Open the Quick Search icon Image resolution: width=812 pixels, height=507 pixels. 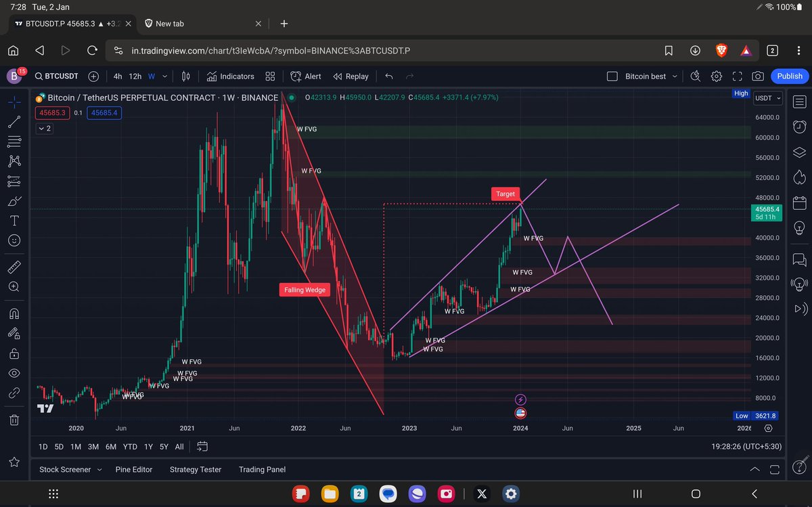(x=695, y=76)
